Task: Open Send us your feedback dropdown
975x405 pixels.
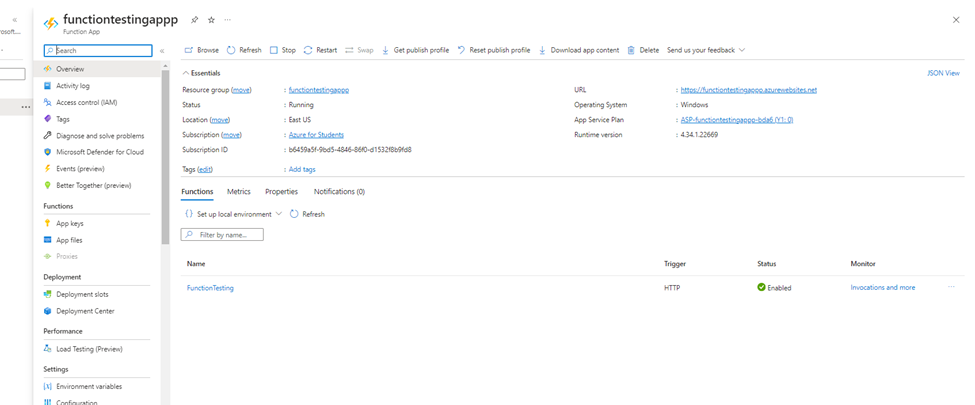Action: coord(706,50)
